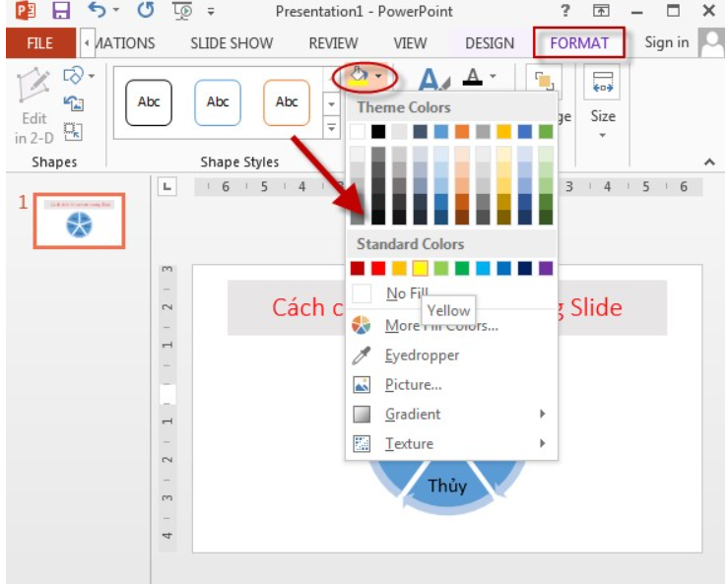
Task: Click the Sign in link
Action: click(667, 42)
